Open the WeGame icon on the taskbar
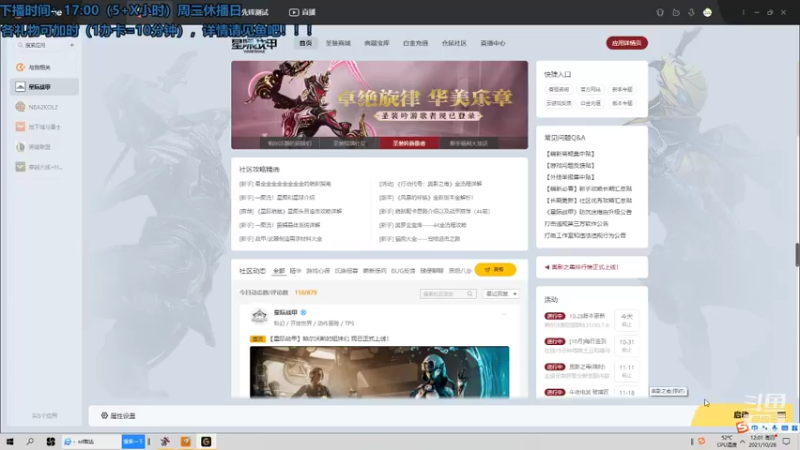This screenshot has width=800, height=450. tap(206, 441)
